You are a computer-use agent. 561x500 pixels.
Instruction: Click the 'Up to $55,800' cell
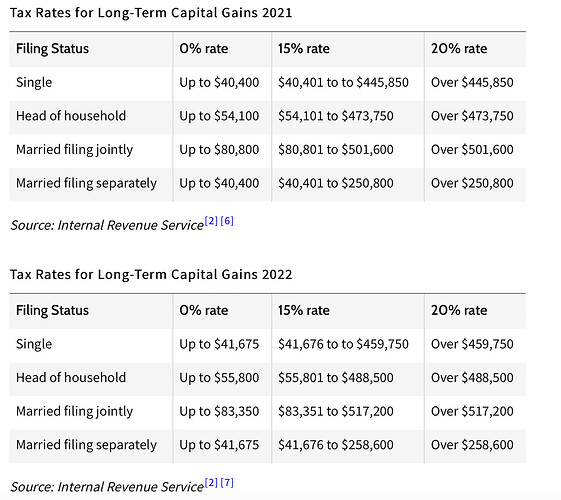(x=219, y=378)
